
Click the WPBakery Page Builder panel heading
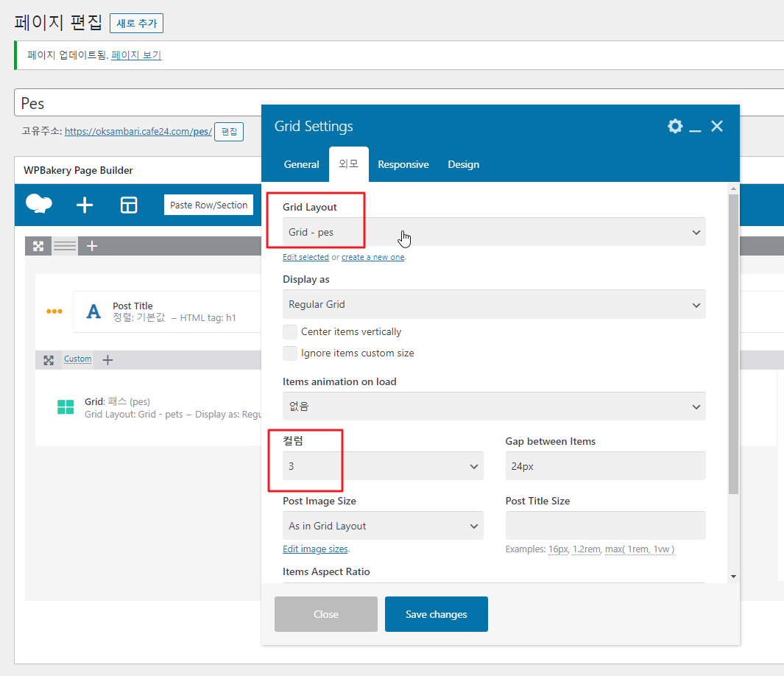point(78,171)
